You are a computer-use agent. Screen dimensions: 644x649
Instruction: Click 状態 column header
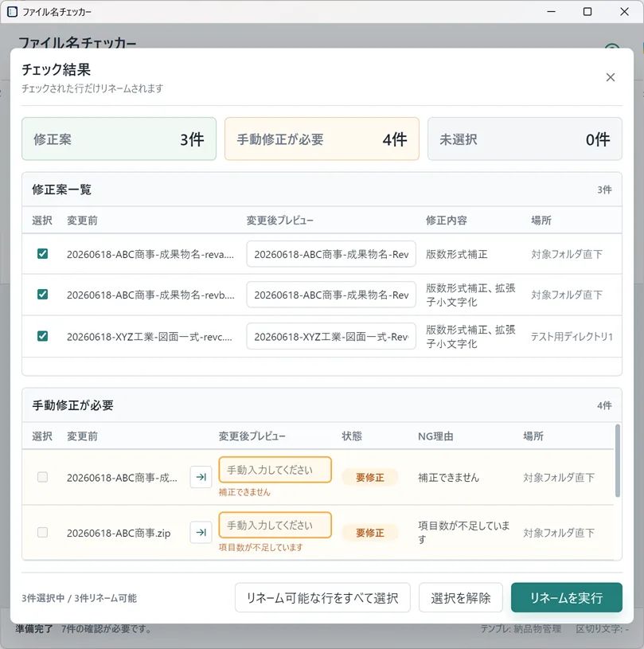coord(352,436)
